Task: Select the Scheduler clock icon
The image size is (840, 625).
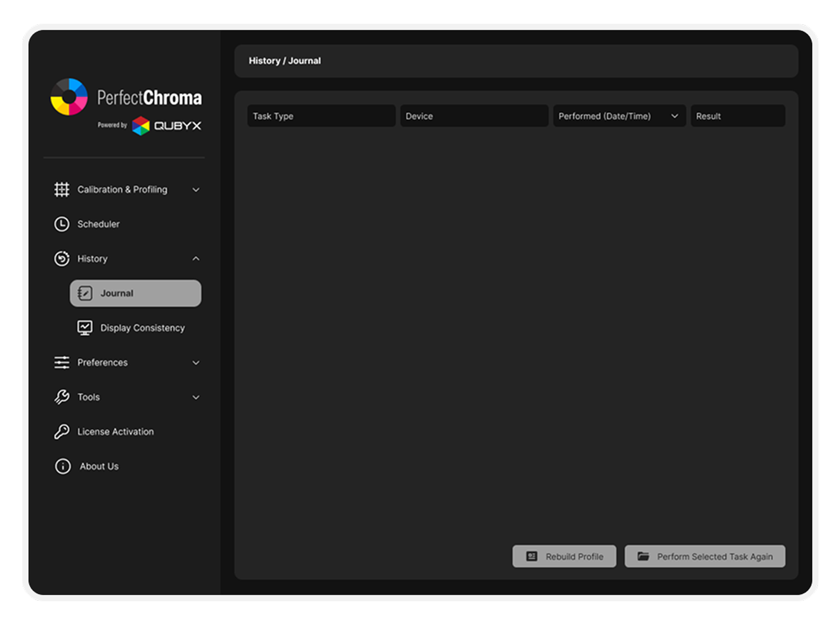Action: click(x=61, y=224)
